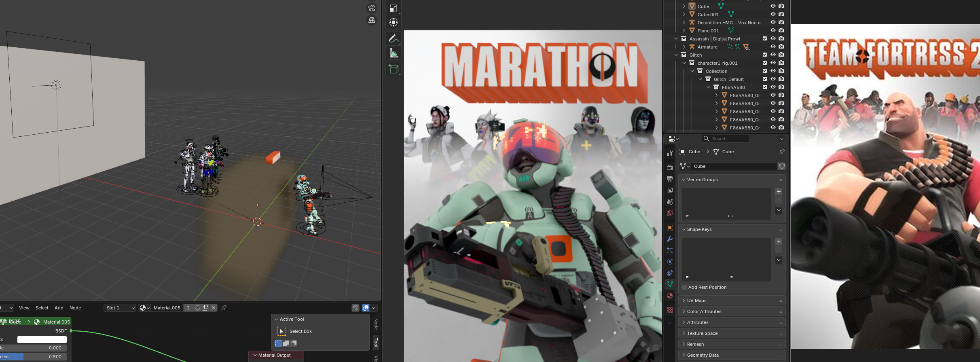Select the Annotate pencil tool

pyautogui.click(x=394, y=39)
